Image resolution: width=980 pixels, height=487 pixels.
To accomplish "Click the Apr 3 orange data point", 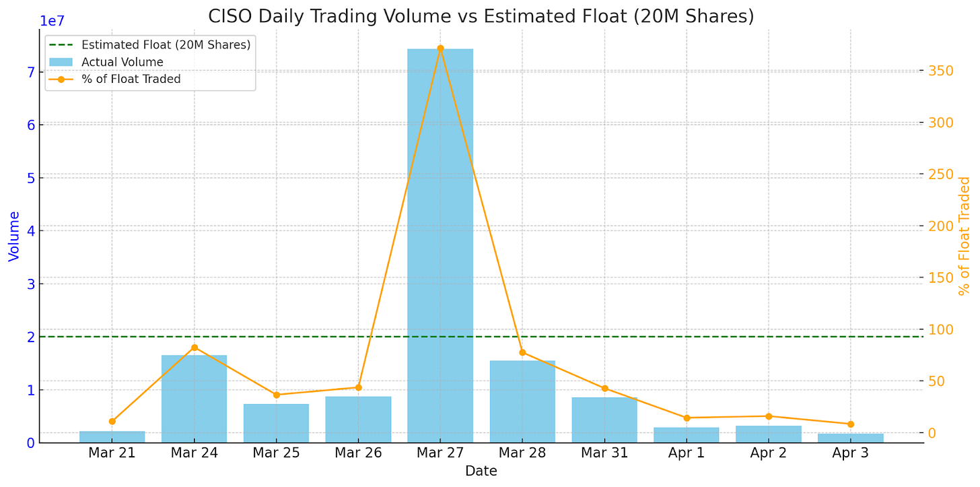I will 851,424.
